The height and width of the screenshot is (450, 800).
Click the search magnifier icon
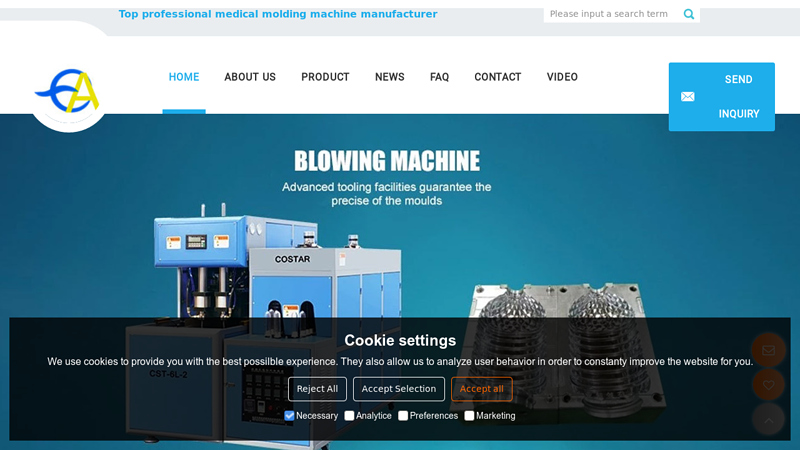point(689,14)
